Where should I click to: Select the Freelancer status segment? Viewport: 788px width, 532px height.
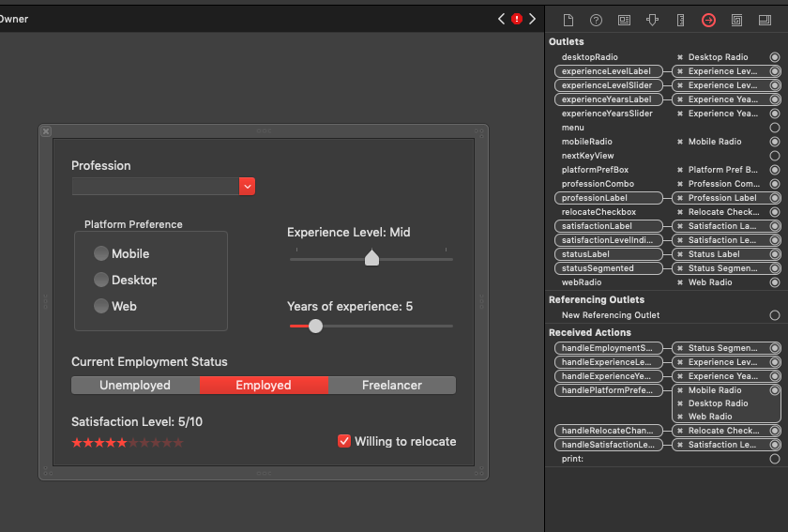(392, 386)
